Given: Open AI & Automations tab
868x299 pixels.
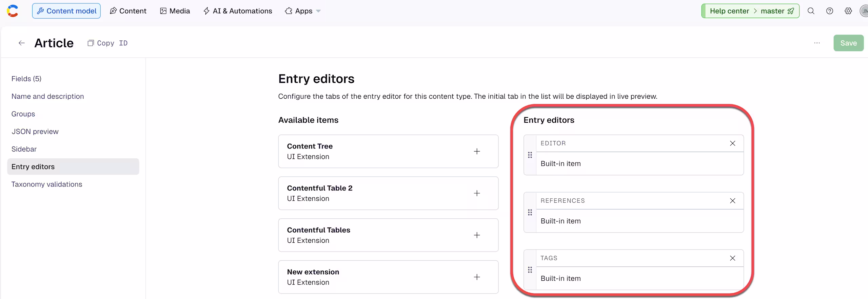Looking at the screenshot, I should point(238,11).
